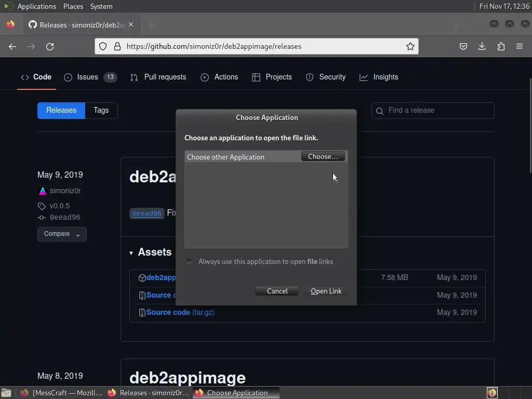
Task: Click the tracking protection shield icon
Action: coord(103,46)
